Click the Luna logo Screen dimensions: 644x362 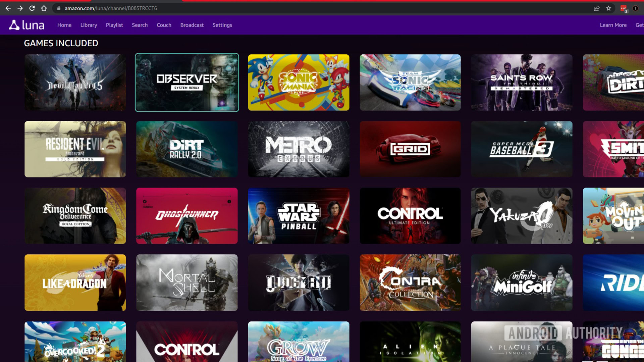pos(26,25)
